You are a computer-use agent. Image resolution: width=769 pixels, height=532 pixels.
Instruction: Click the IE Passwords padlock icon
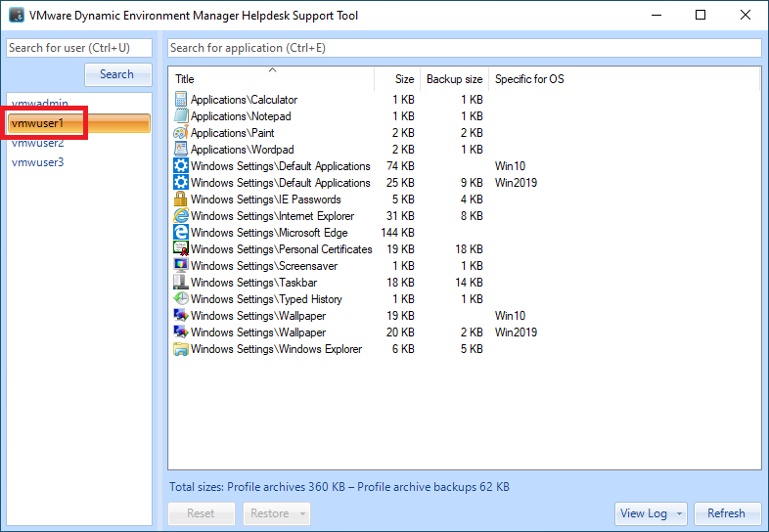click(180, 199)
